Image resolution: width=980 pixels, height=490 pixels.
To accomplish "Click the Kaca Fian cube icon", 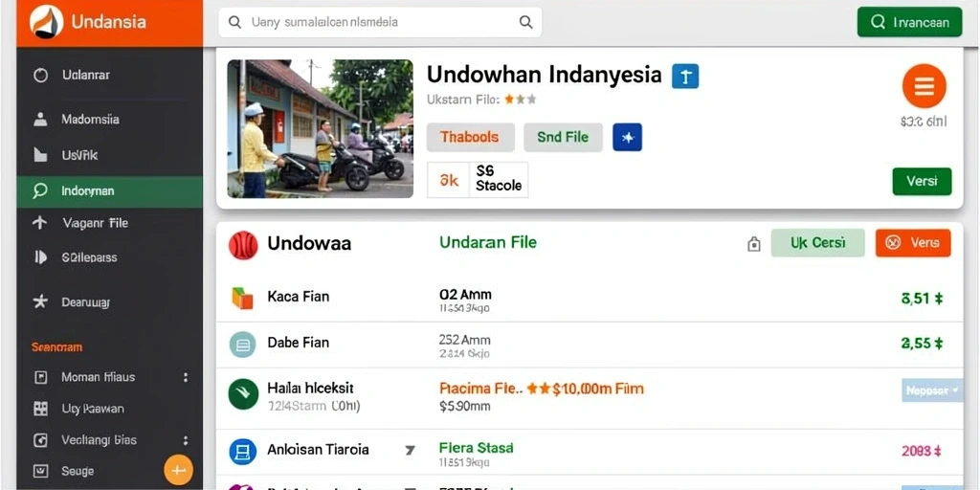I will [242, 299].
